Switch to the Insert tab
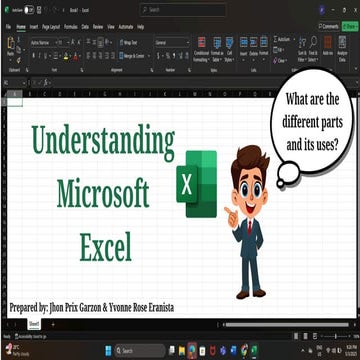The image size is (360, 360). pyautogui.click(x=34, y=27)
